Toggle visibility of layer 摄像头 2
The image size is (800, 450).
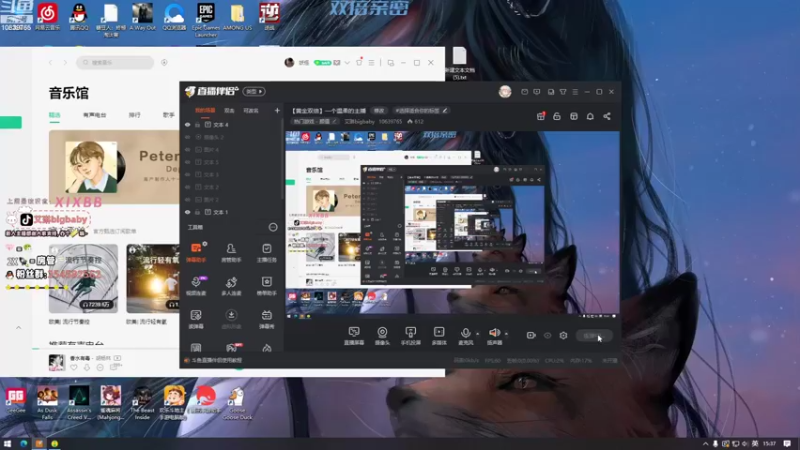(188, 137)
